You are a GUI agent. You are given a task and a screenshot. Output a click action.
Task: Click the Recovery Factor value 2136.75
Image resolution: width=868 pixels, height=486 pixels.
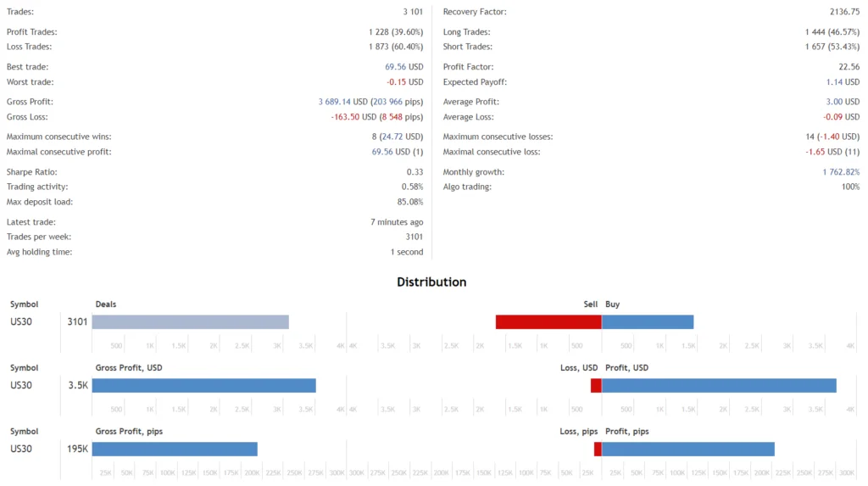845,12
